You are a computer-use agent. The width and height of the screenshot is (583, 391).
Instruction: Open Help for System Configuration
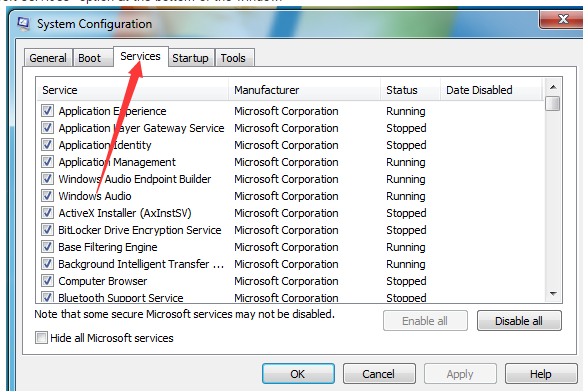541,374
